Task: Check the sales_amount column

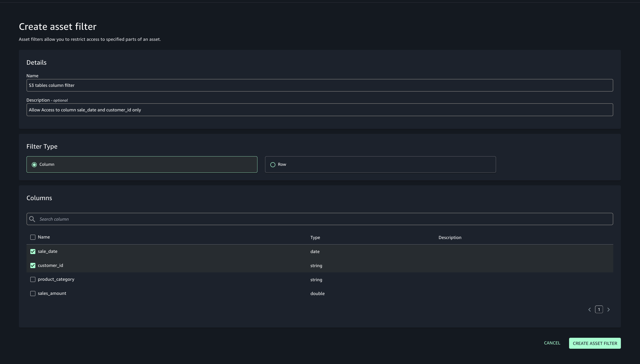Action: (x=33, y=293)
